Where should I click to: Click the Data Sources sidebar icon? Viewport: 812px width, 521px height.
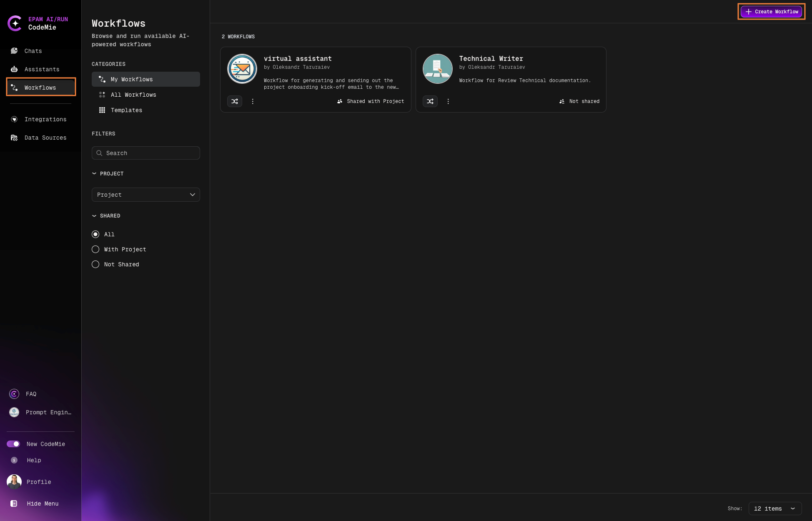point(14,138)
